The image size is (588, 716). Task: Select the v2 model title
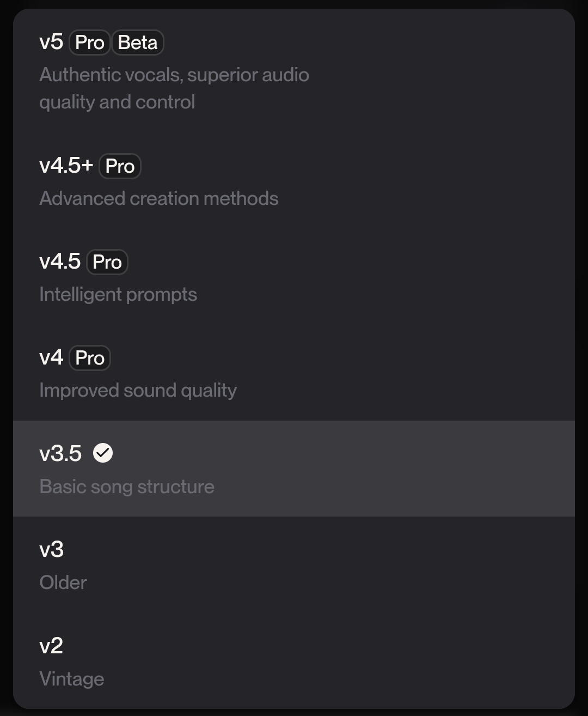pyautogui.click(x=51, y=646)
